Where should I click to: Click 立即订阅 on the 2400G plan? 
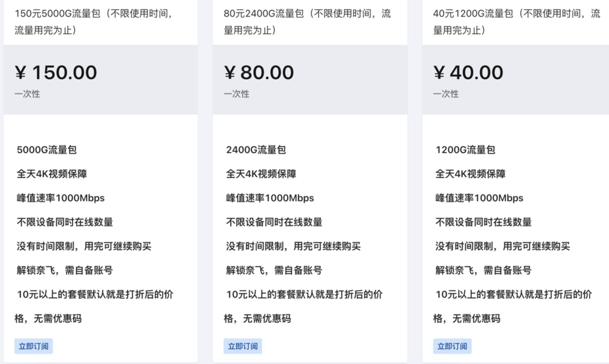tap(243, 346)
